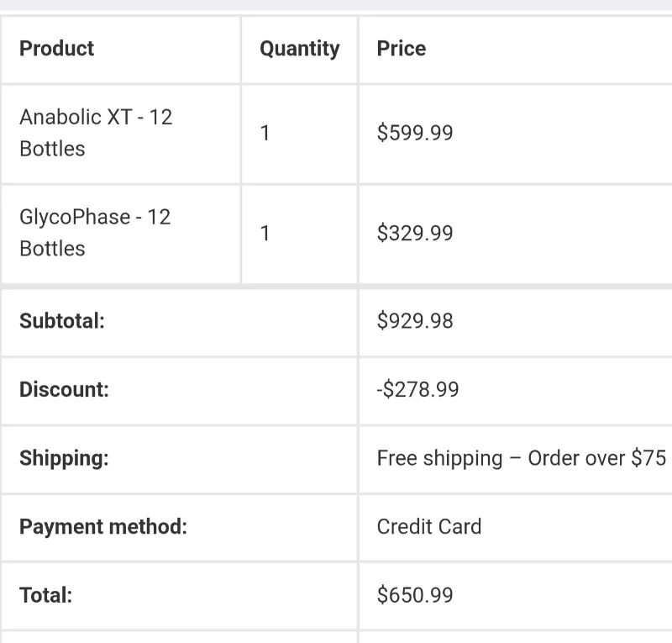
Task: Click the $650.99 total amount
Action: pyautogui.click(x=415, y=595)
